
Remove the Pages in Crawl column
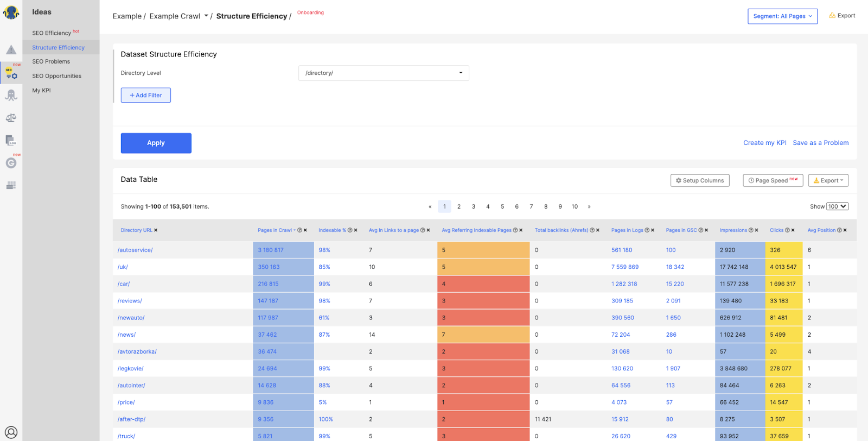tap(305, 230)
